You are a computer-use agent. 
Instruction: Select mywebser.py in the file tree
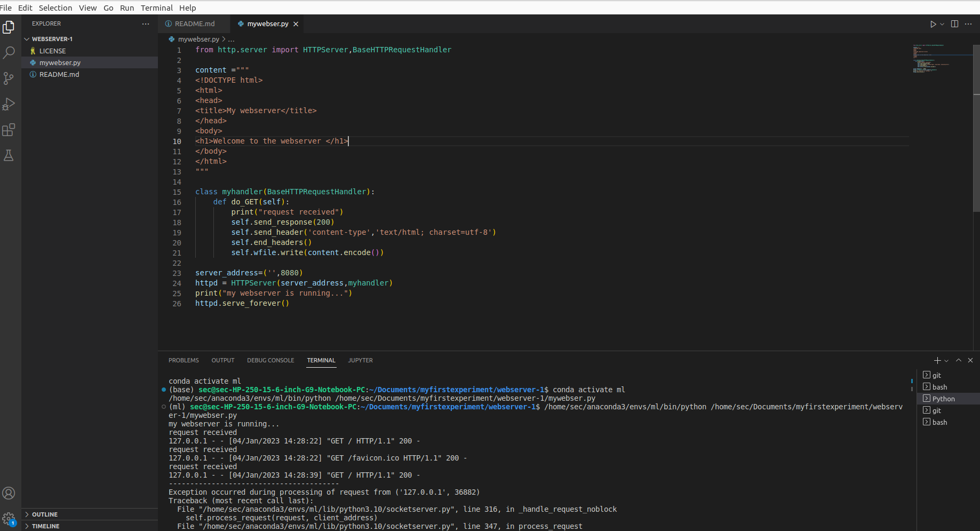90,63
